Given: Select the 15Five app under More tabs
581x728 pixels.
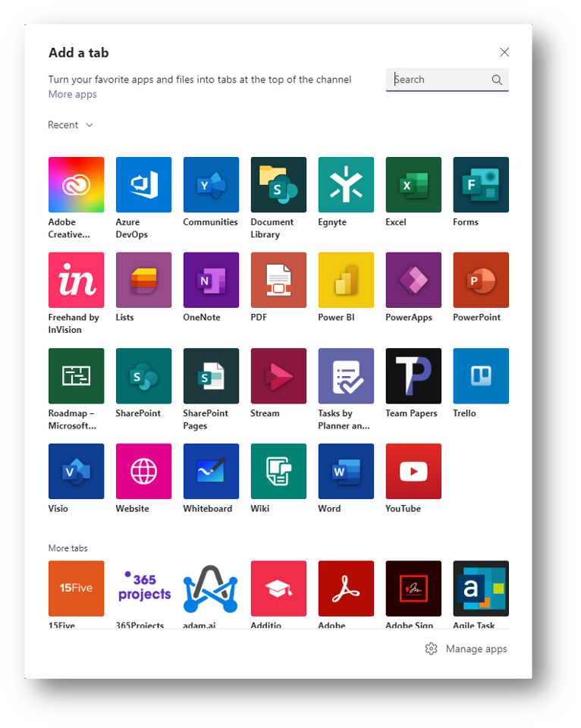Looking at the screenshot, I should pyautogui.click(x=76, y=588).
